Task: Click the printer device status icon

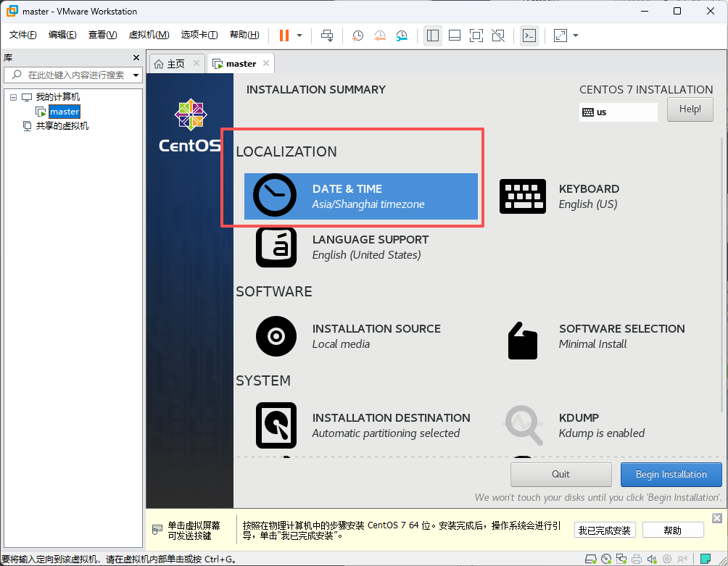Action: click(x=637, y=559)
